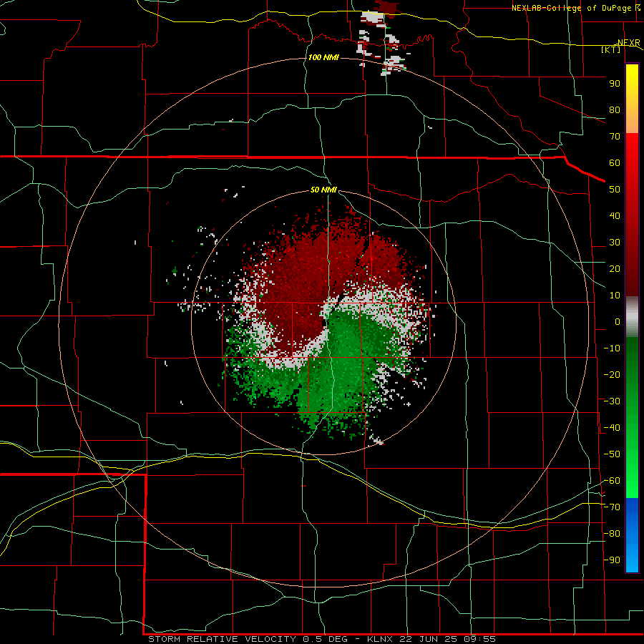Click the blue segment of the color bar

click(x=632, y=535)
